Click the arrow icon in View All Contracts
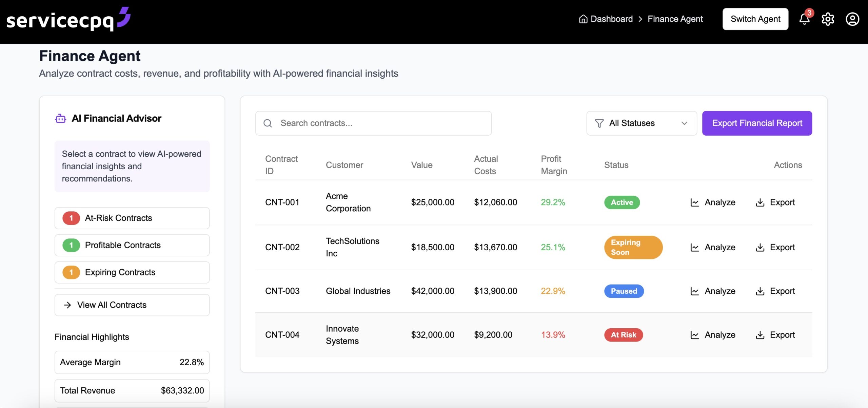This screenshot has height=408, width=868. (67, 305)
